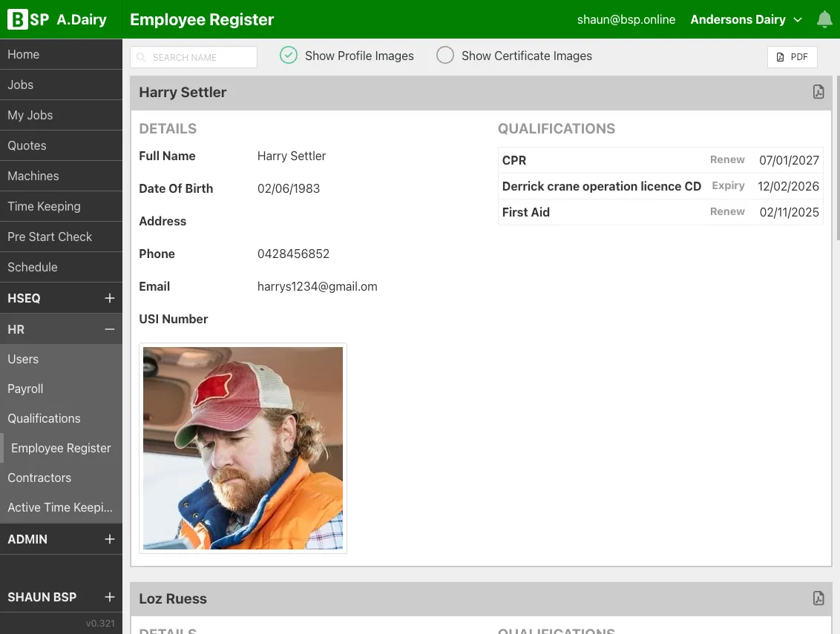This screenshot has width=840, height=634.
Task: Click the Employee Register page title
Action: 201,20
